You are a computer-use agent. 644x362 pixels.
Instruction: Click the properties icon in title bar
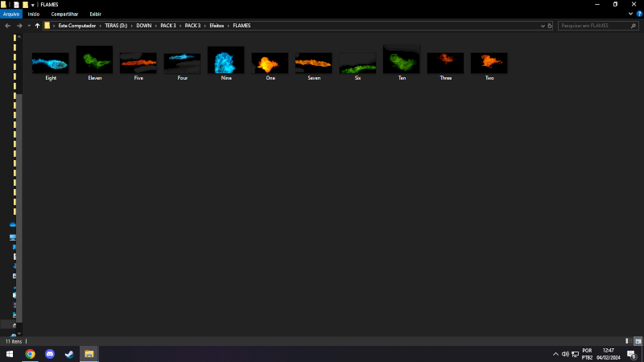click(16, 5)
